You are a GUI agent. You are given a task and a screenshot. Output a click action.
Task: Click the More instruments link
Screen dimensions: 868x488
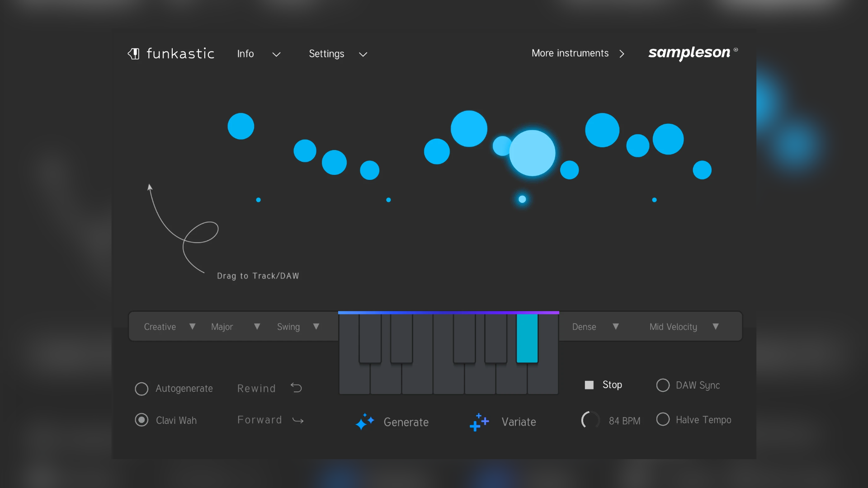570,53
